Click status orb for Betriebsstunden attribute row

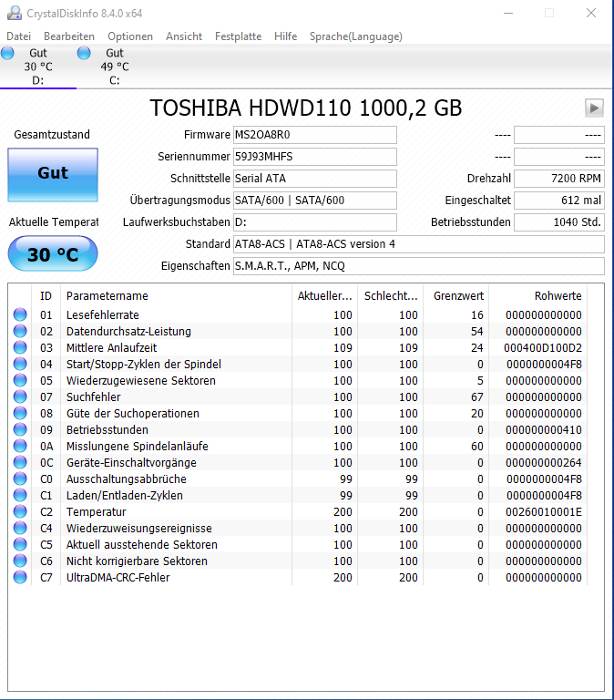20,429
